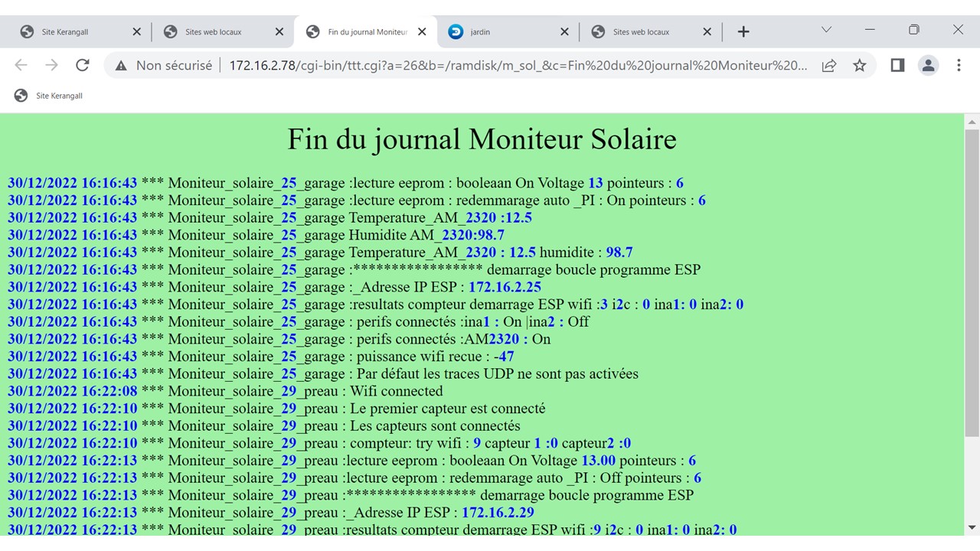Open the browser side panel
The height and width of the screenshot is (551, 980).
898,66
